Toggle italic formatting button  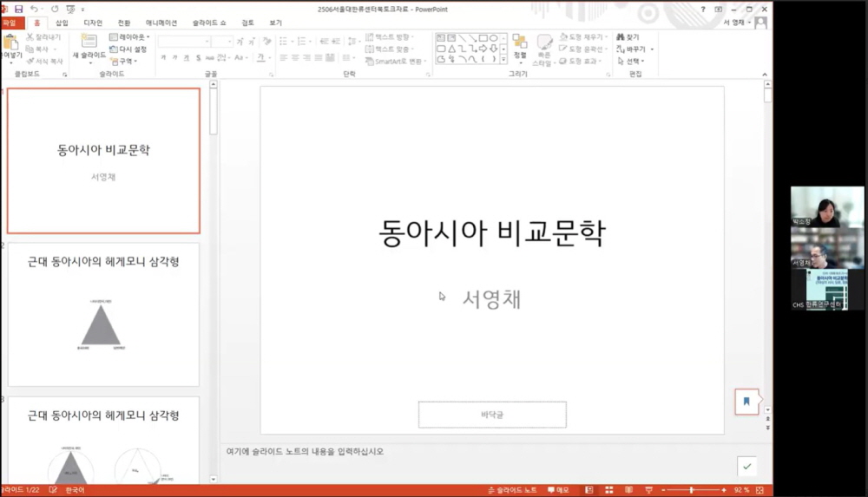pos(175,57)
